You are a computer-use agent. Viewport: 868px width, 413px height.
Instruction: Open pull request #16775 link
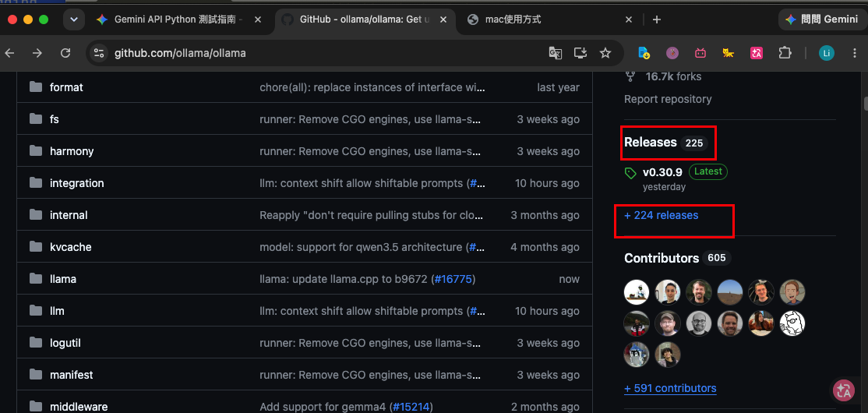point(453,279)
